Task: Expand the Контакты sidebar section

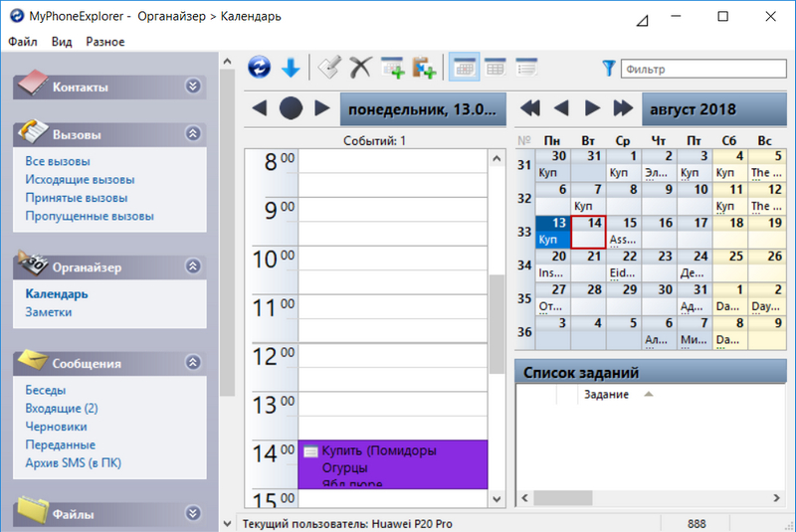Action: (x=193, y=87)
